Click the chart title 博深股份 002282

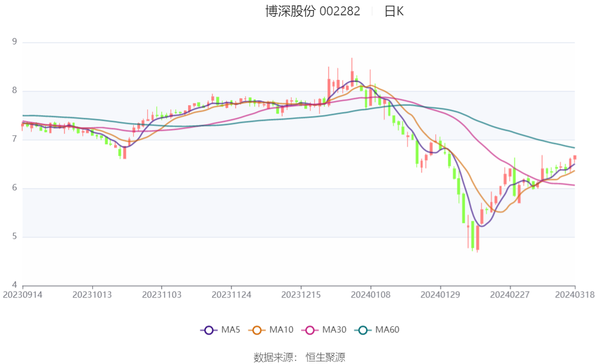tap(313, 11)
